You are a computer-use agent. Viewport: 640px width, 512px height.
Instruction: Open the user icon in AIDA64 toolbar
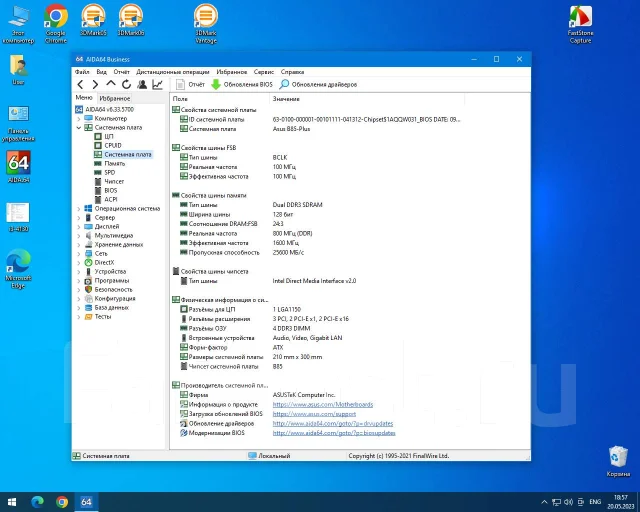pos(142,85)
